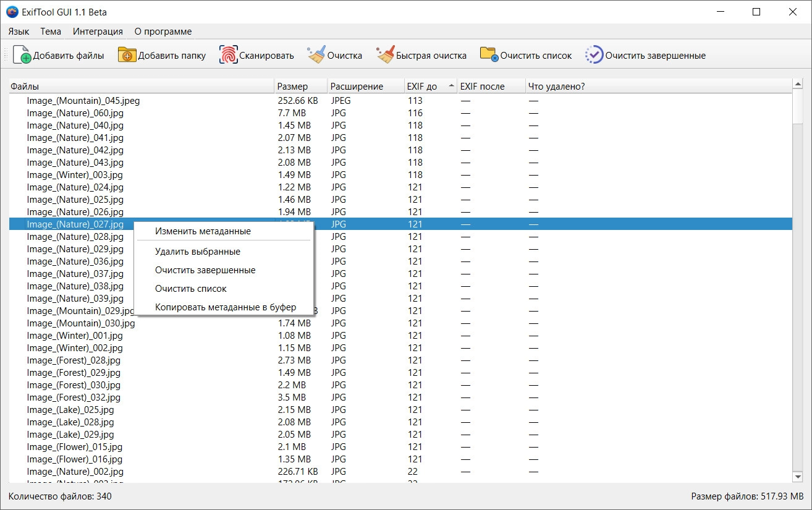Select Удалить выбранные from context menu
Viewport: 812px width, 510px height.
tap(198, 252)
